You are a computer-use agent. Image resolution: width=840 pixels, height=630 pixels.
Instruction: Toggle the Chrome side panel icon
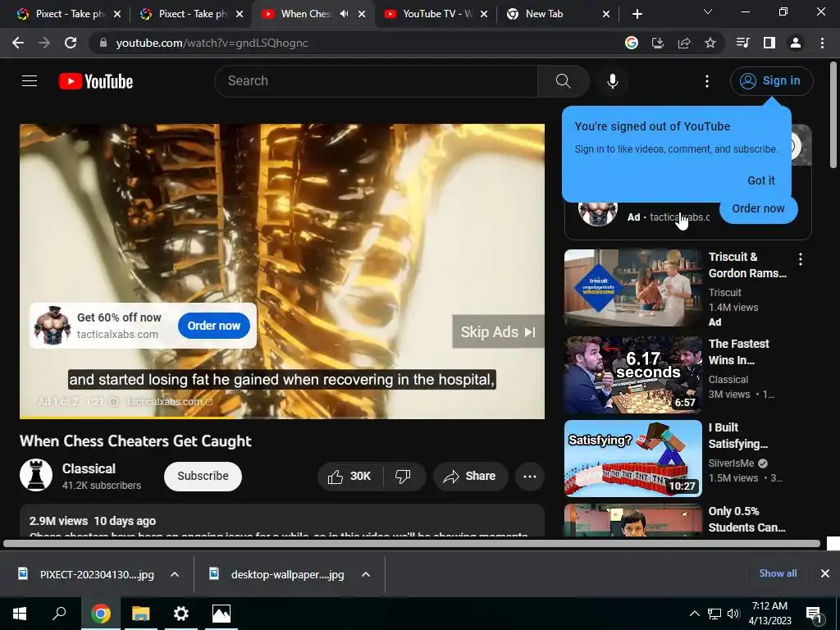(769, 43)
